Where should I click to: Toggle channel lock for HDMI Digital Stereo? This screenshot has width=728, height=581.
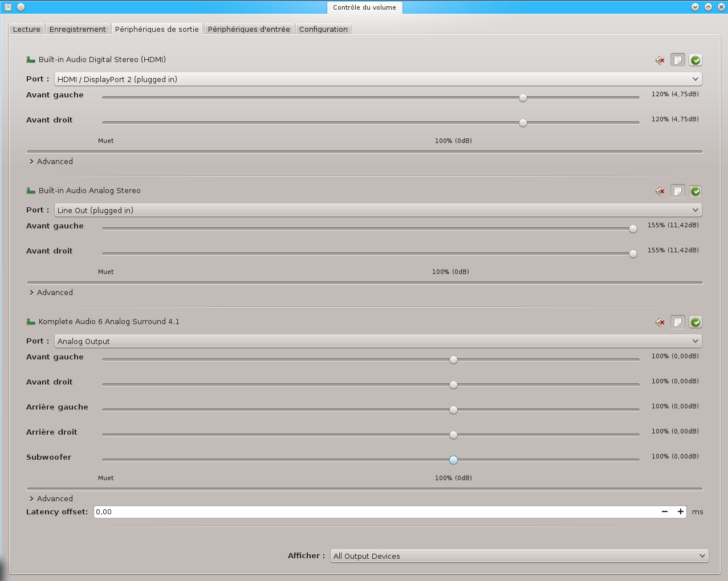[x=678, y=60]
